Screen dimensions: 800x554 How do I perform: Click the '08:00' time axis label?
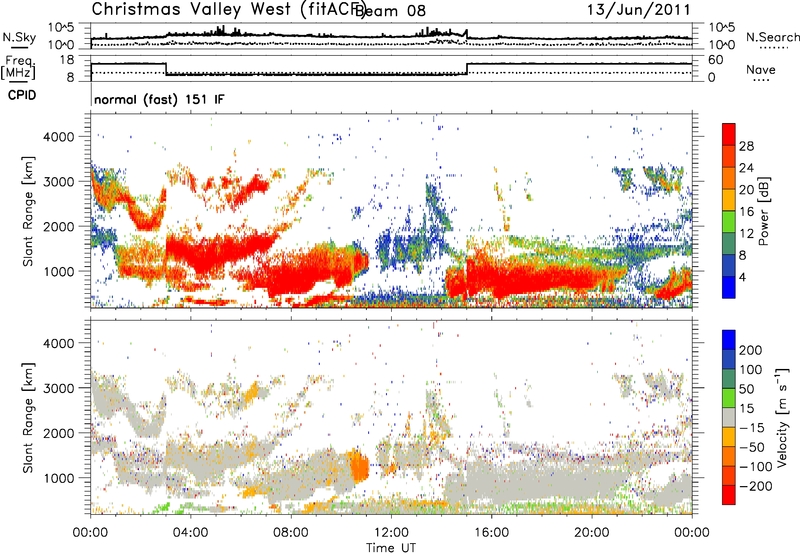pyautogui.click(x=291, y=533)
